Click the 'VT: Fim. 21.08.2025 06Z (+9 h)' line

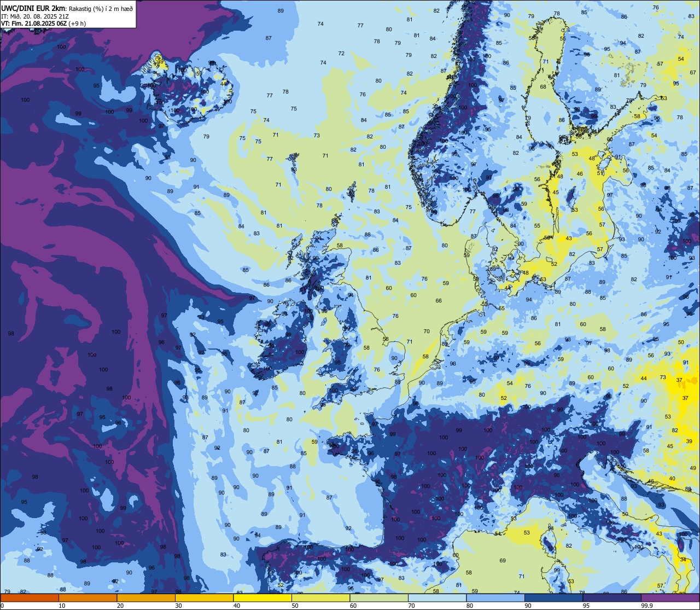[43, 24]
